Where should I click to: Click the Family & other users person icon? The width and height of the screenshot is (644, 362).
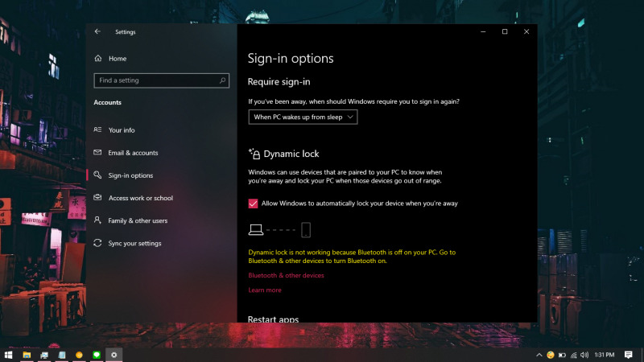click(x=97, y=220)
